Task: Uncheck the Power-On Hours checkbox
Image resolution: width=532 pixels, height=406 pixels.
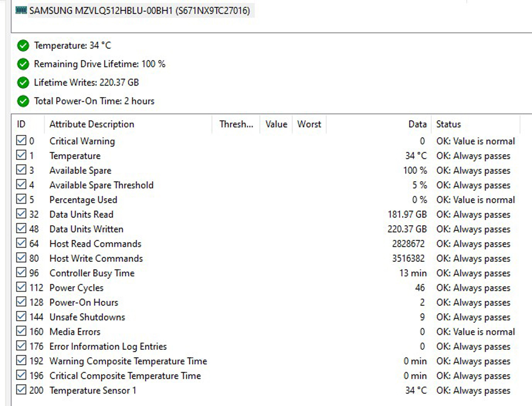Action: pyautogui.click(x=21, y=302)
